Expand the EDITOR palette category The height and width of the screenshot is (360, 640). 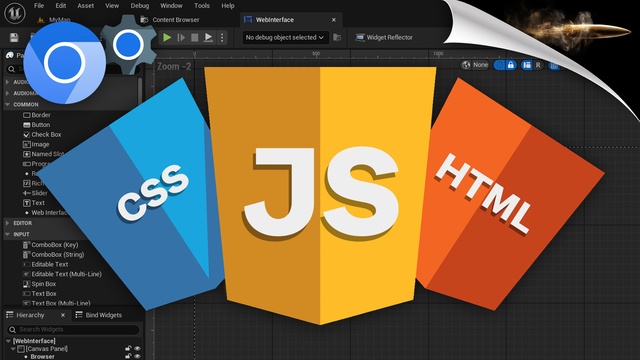point(8,223)
